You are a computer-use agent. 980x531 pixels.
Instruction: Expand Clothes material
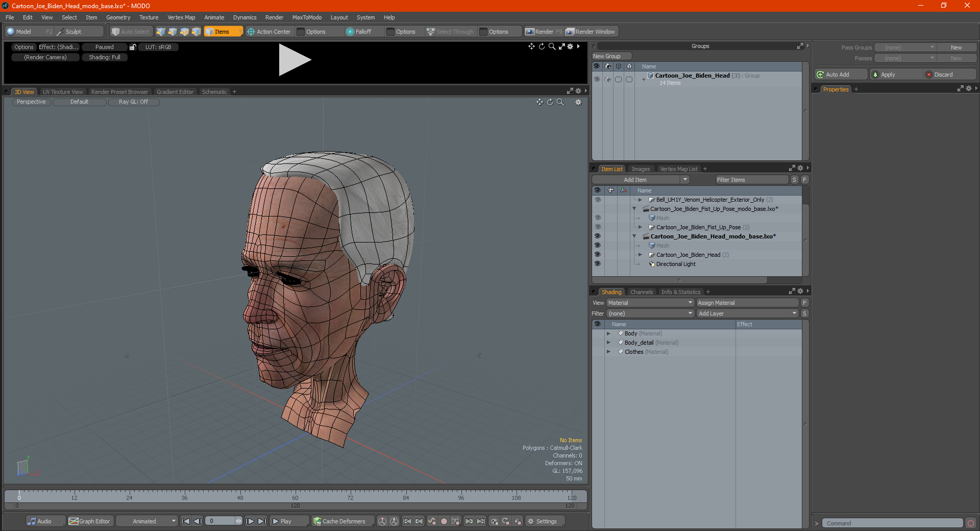608,352
